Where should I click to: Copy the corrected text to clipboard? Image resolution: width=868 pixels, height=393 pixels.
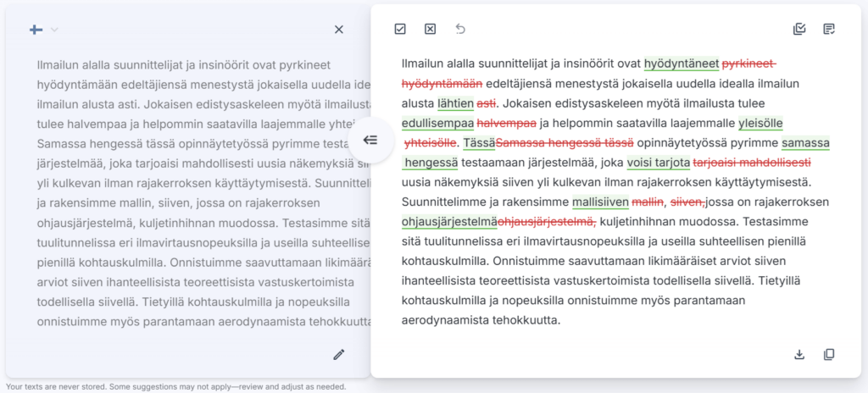click(x=829, y=354)
